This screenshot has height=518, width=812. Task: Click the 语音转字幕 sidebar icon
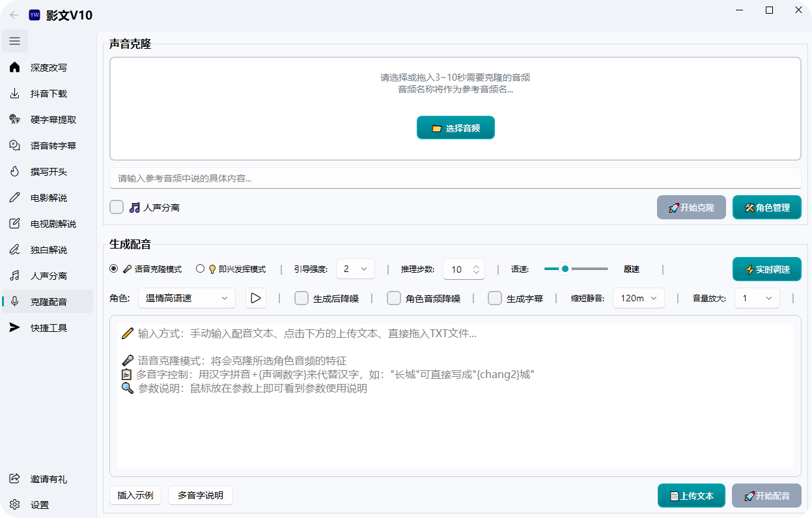coord(14,146)
